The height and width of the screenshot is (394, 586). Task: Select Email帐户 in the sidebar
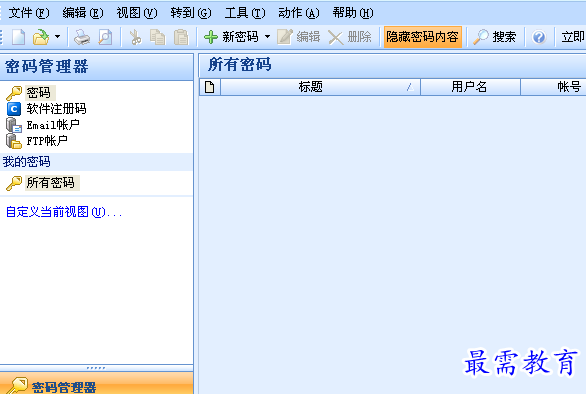53,125
